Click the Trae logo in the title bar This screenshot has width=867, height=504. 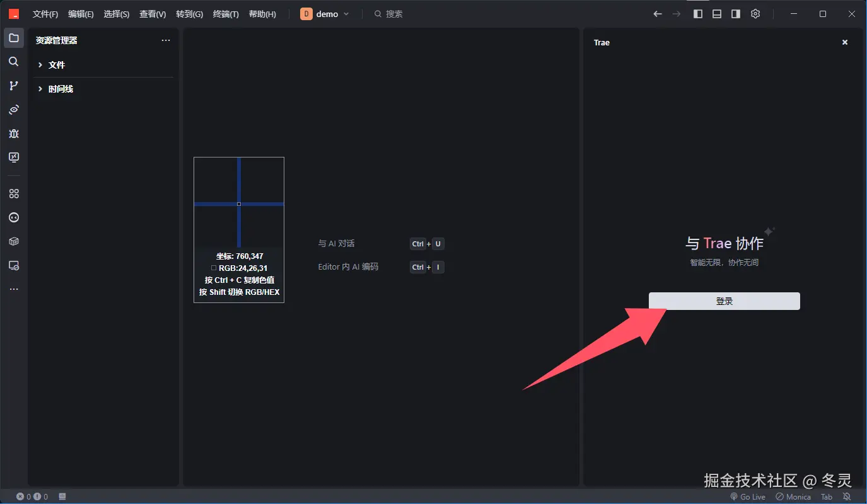[x=14, y=14]
